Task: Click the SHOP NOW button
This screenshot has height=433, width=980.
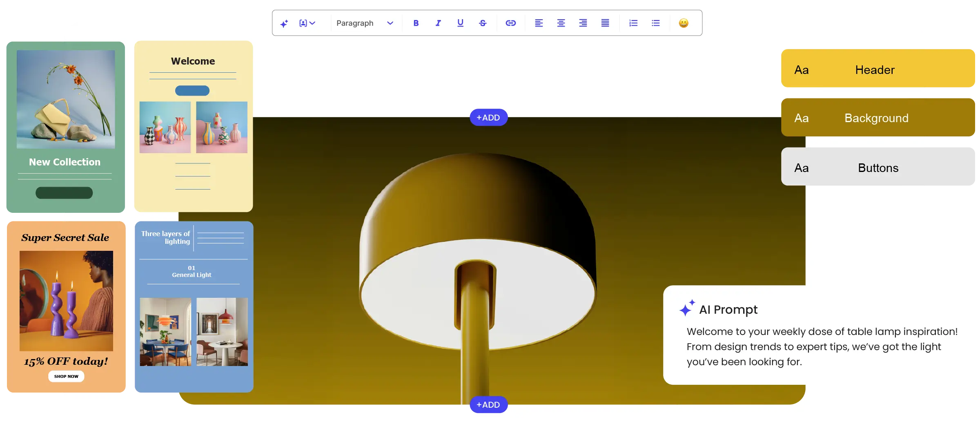Action: click(66, 376)
